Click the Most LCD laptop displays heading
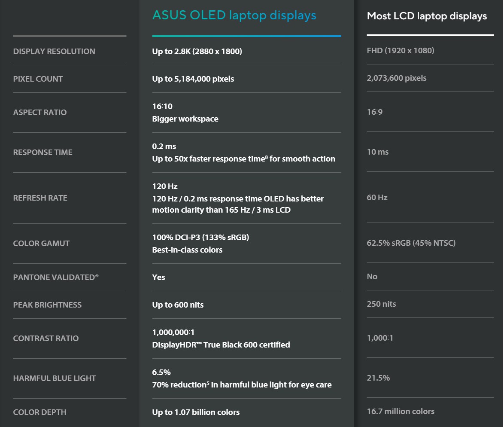The image size is (504, 427). (427, 16)
